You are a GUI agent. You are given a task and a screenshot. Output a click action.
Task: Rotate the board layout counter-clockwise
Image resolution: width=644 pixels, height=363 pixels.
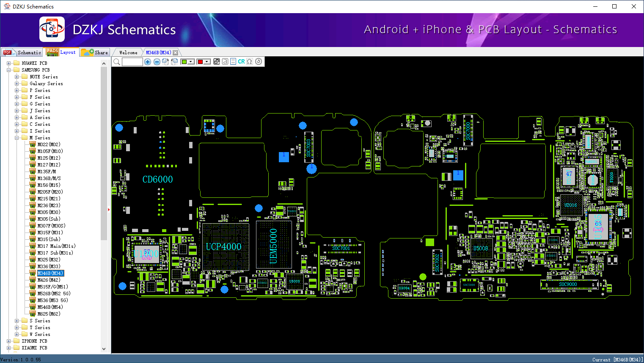coord(174,62)
